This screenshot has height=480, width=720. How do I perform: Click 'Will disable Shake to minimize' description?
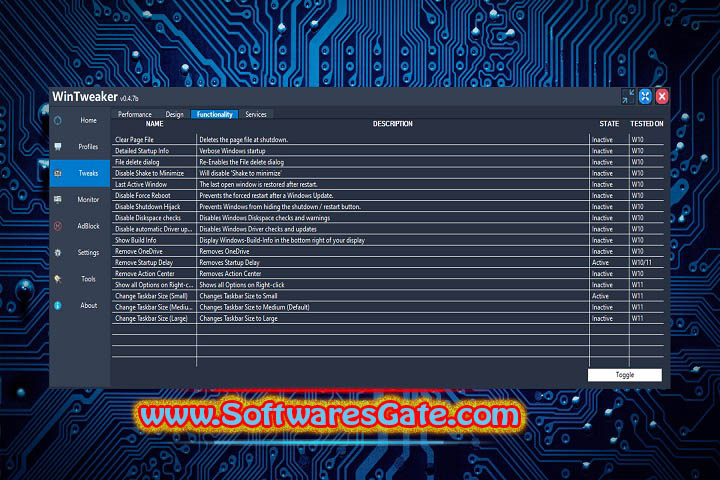click(240, 173)
